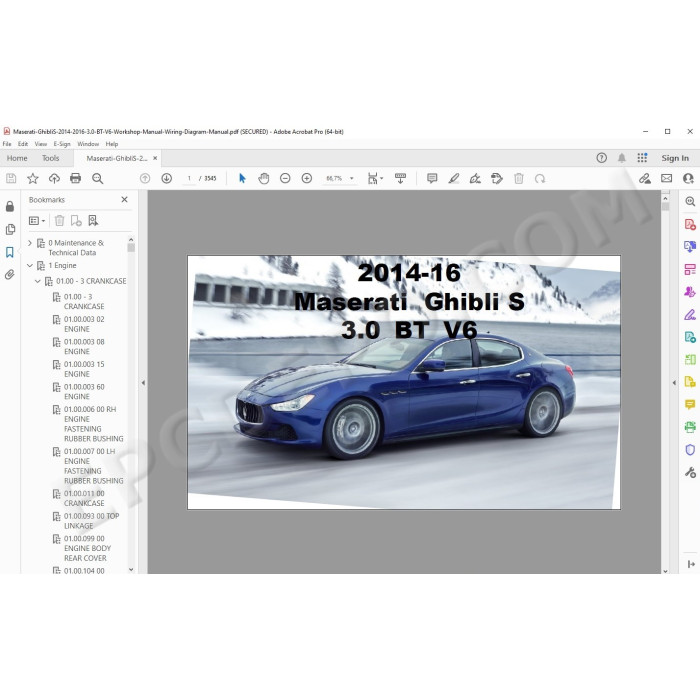Image resolution: width=700 pixels, height=700 pixels.
Task: Open the View menu
Action: [41, 144]
